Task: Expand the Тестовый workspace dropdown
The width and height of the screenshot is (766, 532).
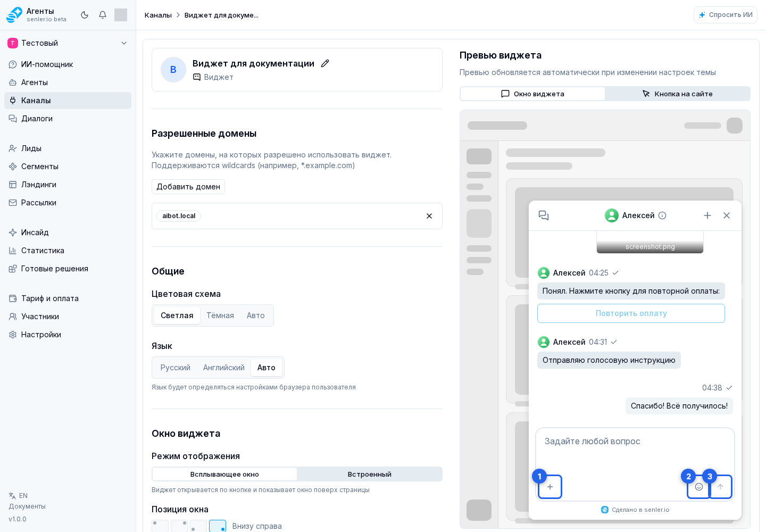Action: (68, 43)
